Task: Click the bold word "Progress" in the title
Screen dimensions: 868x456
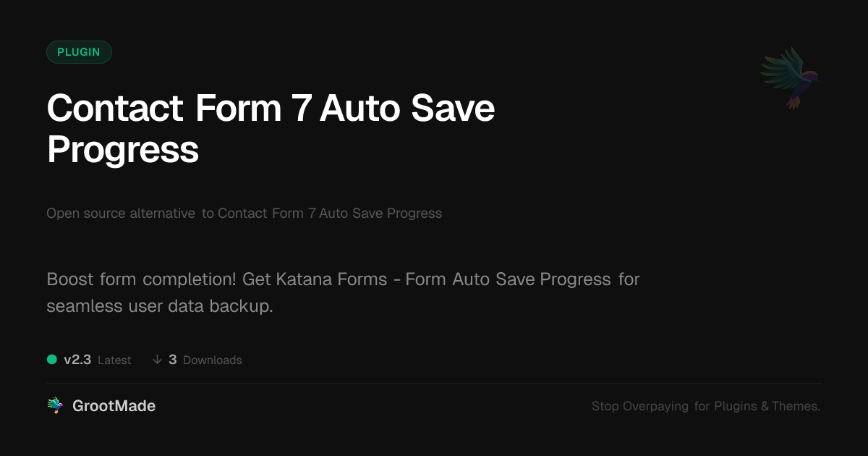Action: [122, 150]
